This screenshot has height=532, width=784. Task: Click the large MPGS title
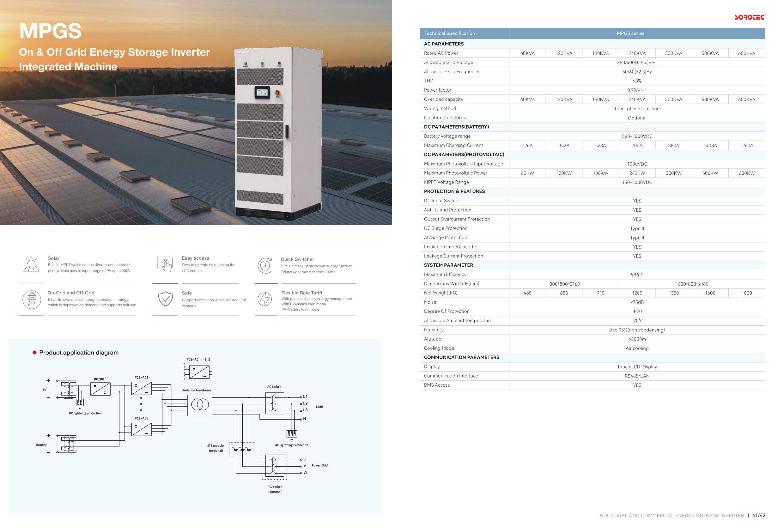[51, 31]
